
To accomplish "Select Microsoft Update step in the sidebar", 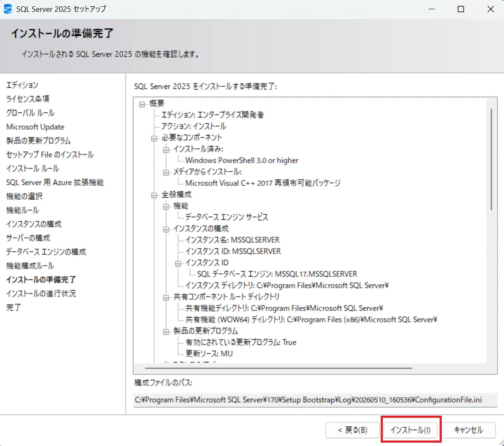I will 35,127.
